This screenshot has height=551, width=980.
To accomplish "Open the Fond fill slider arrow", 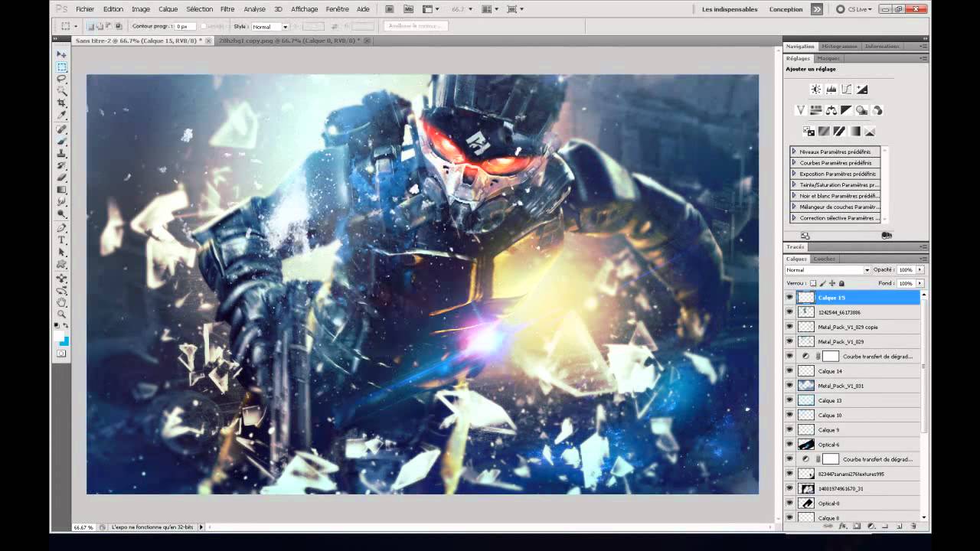I will coord(920,283).
